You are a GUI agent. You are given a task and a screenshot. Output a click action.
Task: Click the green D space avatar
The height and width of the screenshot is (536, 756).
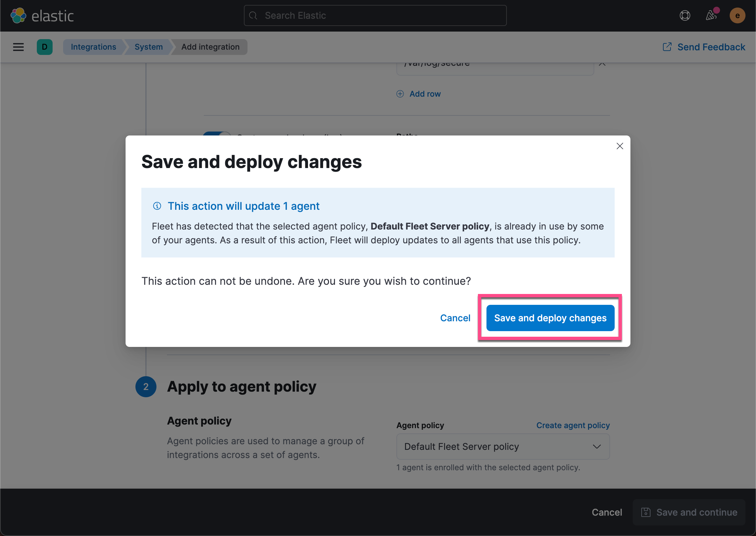(x=44, y=47)
